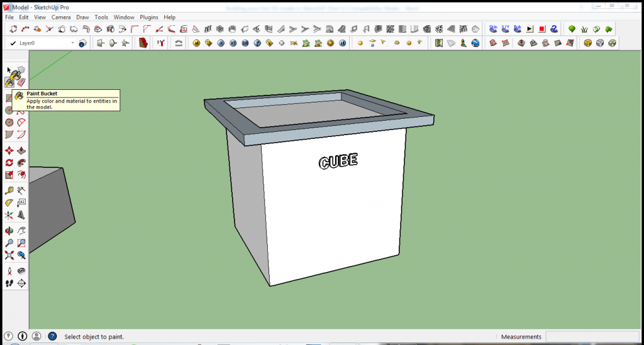Click the yellow M round icon
The image size is (644, 345).
pyautogui.click(x=196, y=43)
